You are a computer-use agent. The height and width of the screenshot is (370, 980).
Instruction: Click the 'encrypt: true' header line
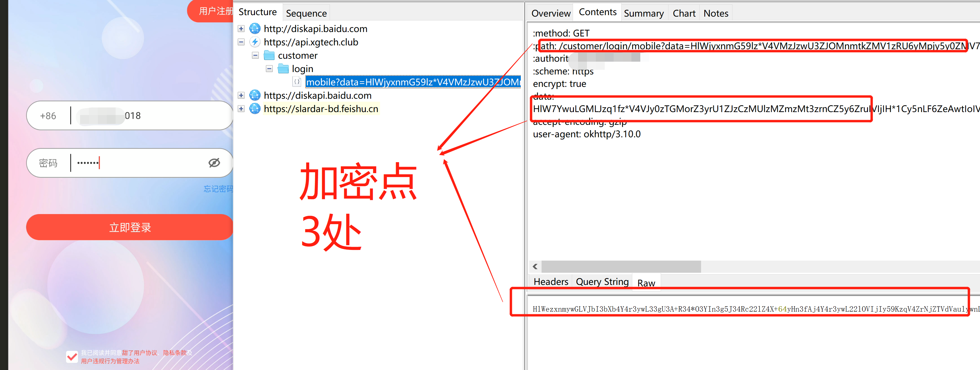(559, 84)
